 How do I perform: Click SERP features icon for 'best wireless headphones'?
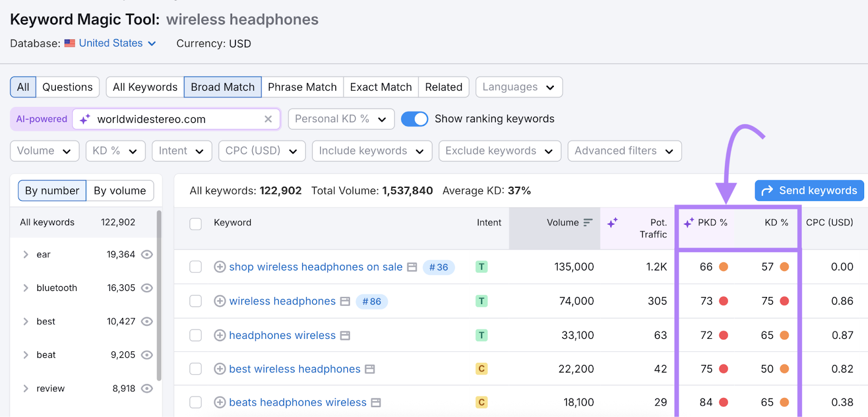pyautogui.click(x=370, y=369)
